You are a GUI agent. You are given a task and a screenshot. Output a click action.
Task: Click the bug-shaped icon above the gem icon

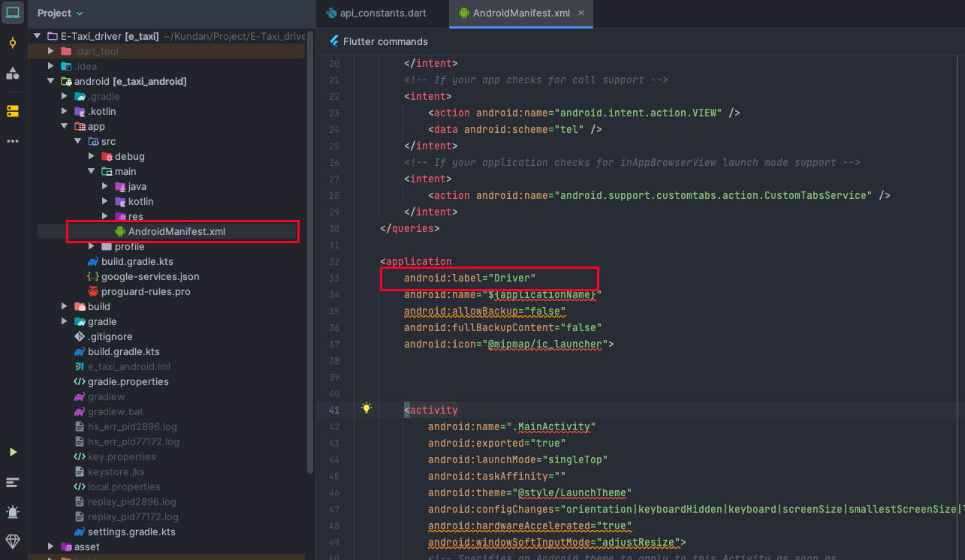[13, 512]
